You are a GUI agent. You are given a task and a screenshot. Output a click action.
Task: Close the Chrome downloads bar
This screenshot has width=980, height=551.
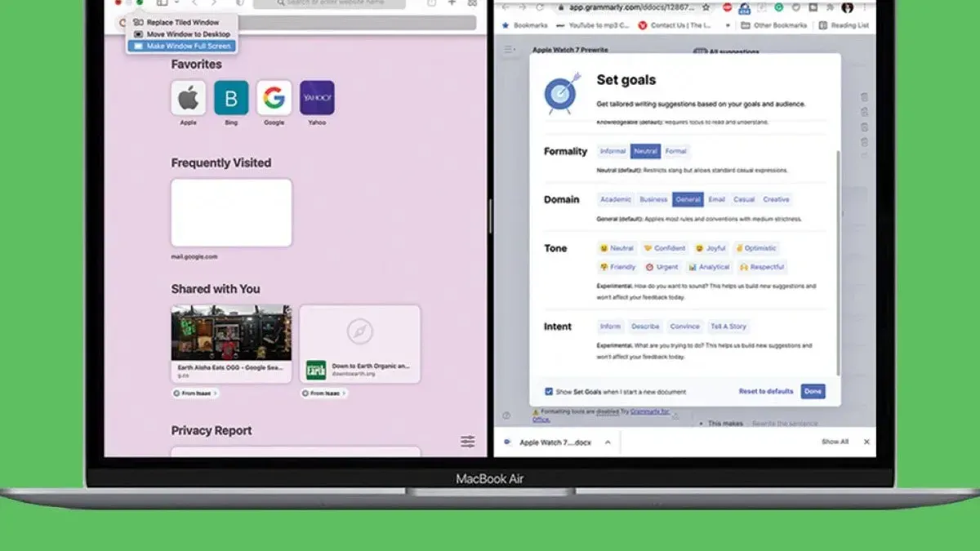click(866, 442)
